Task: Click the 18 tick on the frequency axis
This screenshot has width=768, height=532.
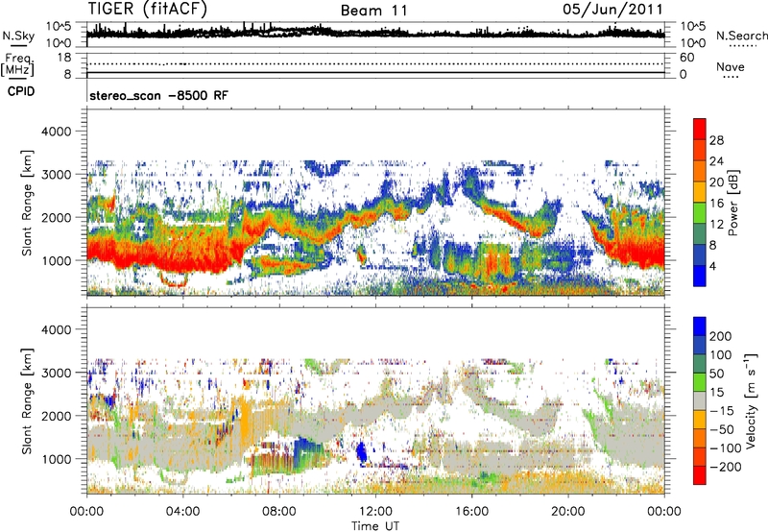Action: coord(64,58)
